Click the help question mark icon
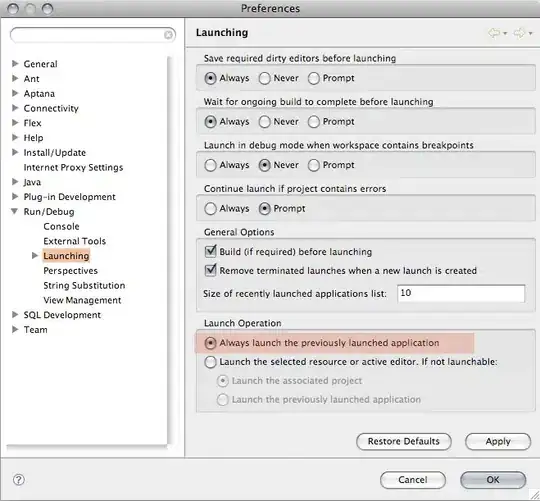Screen dimensions: 540x501 tap(19, 480)
